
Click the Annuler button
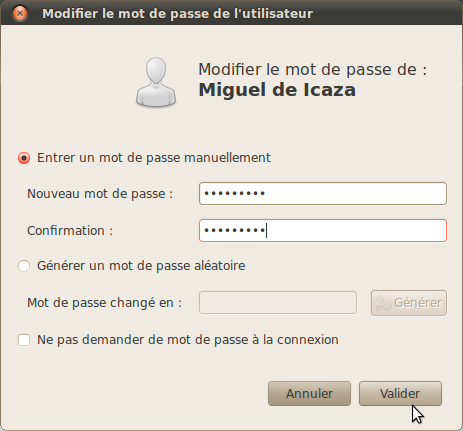(309, 394)
